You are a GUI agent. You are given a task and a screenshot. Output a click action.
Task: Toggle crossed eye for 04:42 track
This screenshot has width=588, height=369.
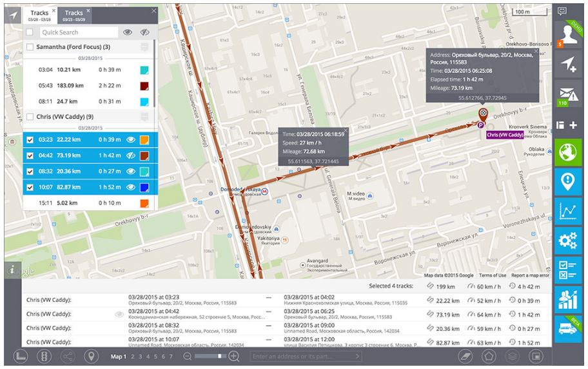click(130, 155)
